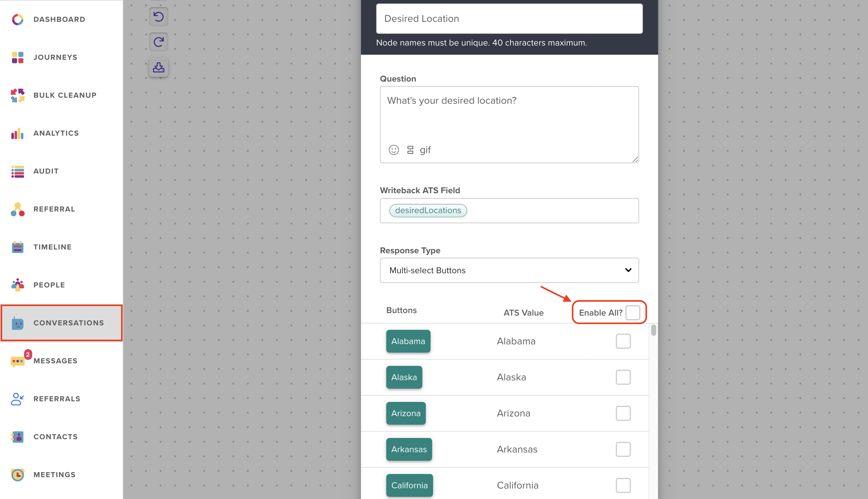Click the buttons list scrollbar thumb
This screenshot has width=868, height=499.
coord(653,330)
